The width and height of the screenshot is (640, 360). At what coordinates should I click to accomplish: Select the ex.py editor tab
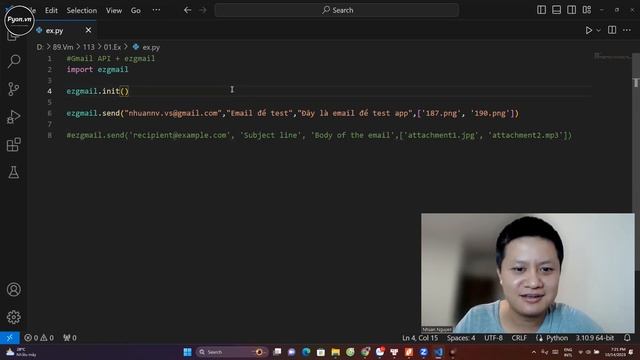(x=62, y=30)
